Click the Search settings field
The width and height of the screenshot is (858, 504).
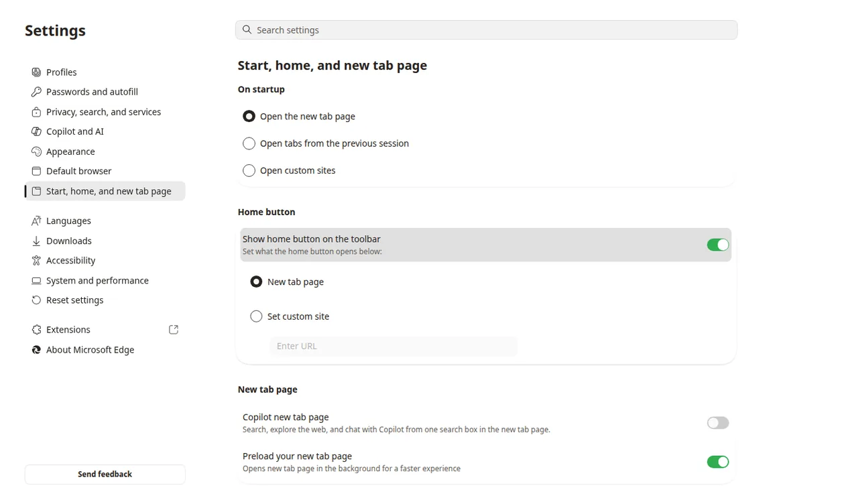(486, 29)
